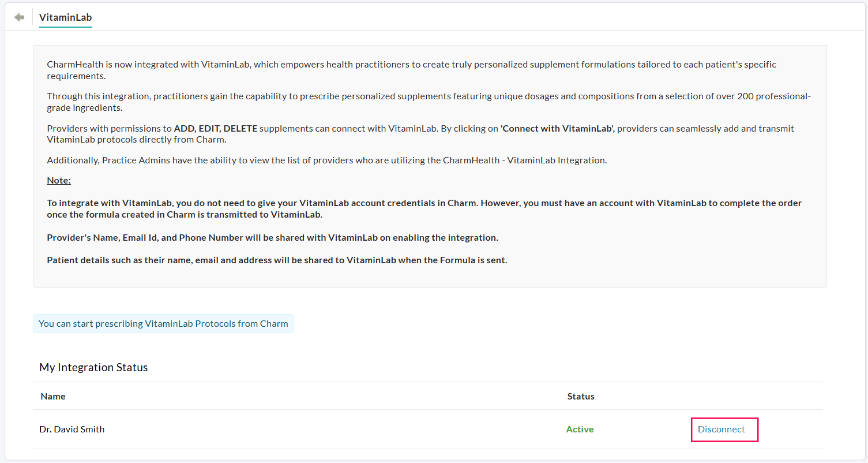The height and width of the screenshot is (463, 868).
Task: Click the Status column header
Action: point(581,397)
